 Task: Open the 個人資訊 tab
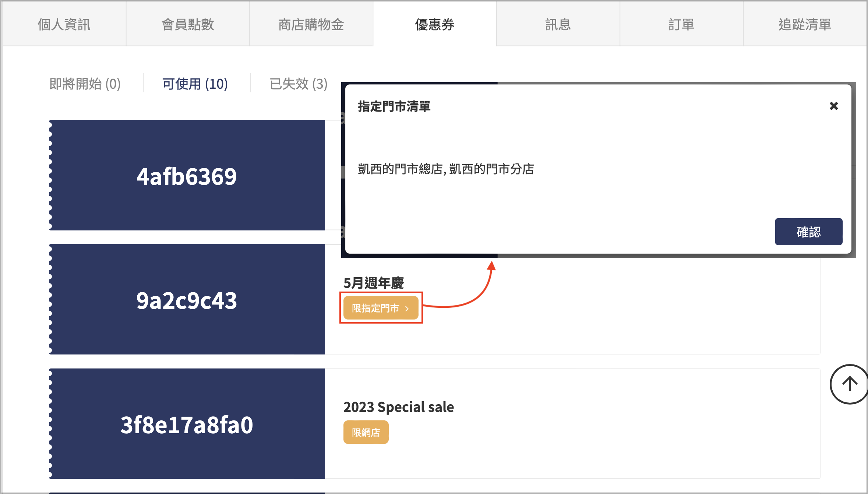(64, 24)
